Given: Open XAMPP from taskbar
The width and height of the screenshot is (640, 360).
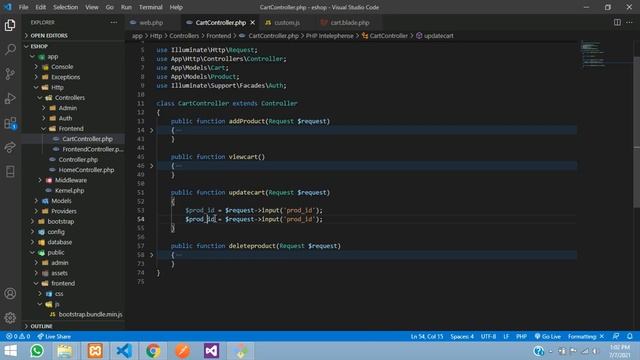Looking at the screenshot, I should pos(95,351).
